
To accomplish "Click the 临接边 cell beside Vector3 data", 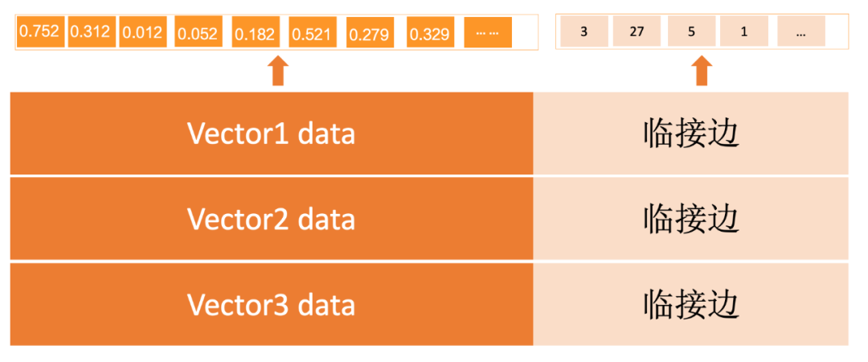I will [691, 304].
